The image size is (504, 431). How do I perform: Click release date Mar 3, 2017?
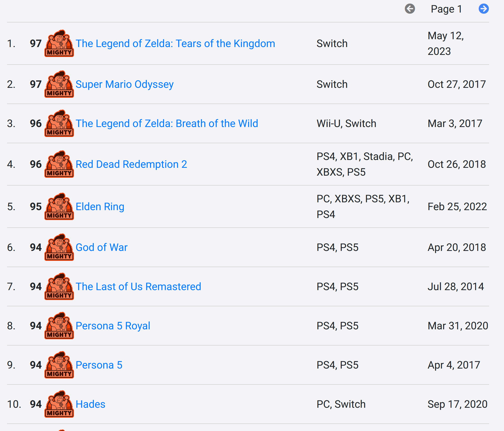point(455,123)
